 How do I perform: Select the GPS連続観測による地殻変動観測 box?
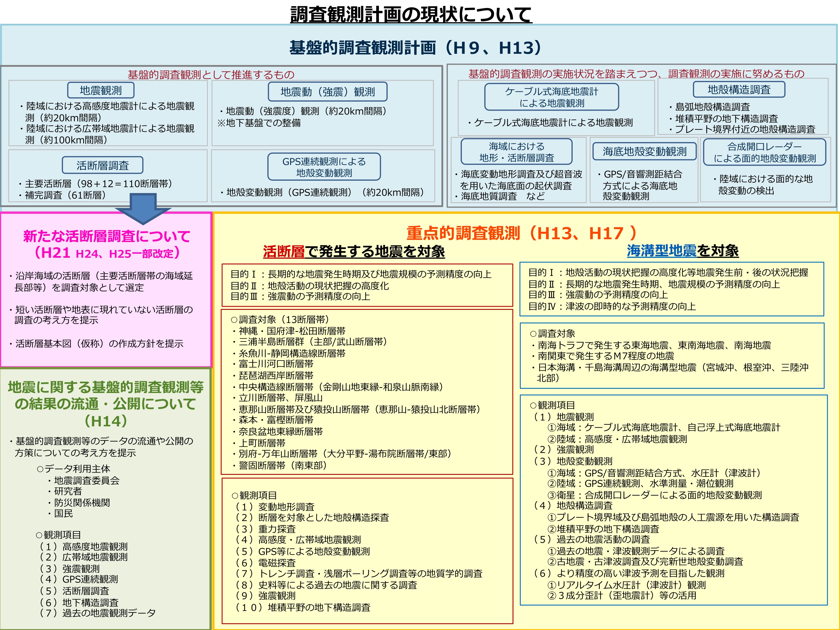click(324, 167)
